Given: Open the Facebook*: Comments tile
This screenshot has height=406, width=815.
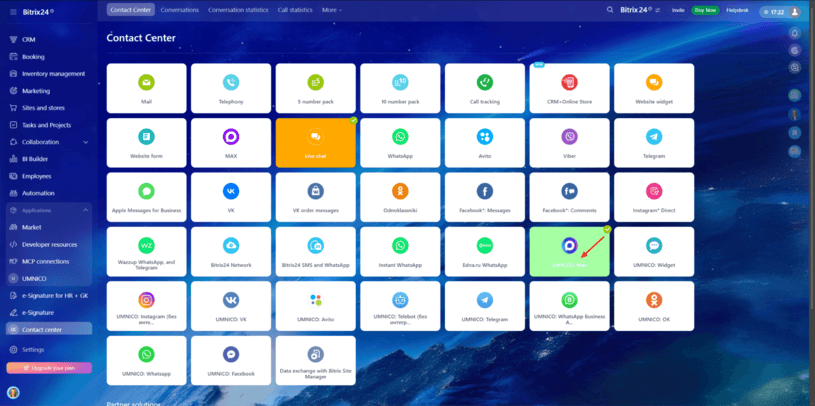Looking at the screenshot, I should (570, 198).
